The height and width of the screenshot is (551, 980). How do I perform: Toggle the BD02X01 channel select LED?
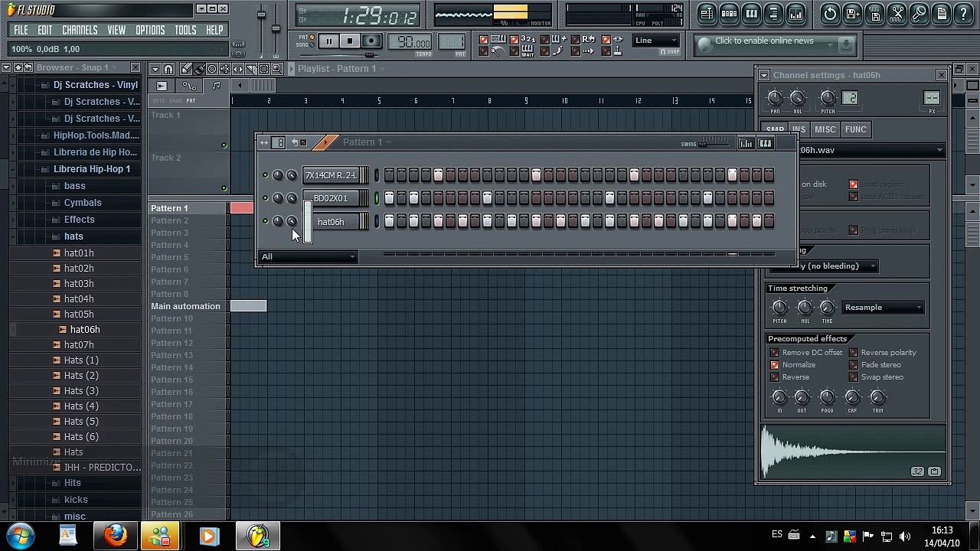click(377, 198)
